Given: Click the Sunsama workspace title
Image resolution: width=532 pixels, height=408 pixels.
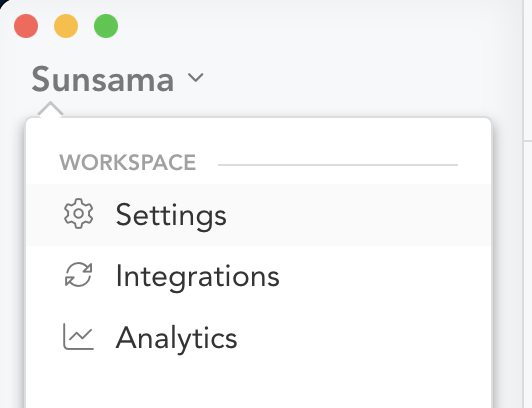Looking at the screenshot, I should click(103, 79).
